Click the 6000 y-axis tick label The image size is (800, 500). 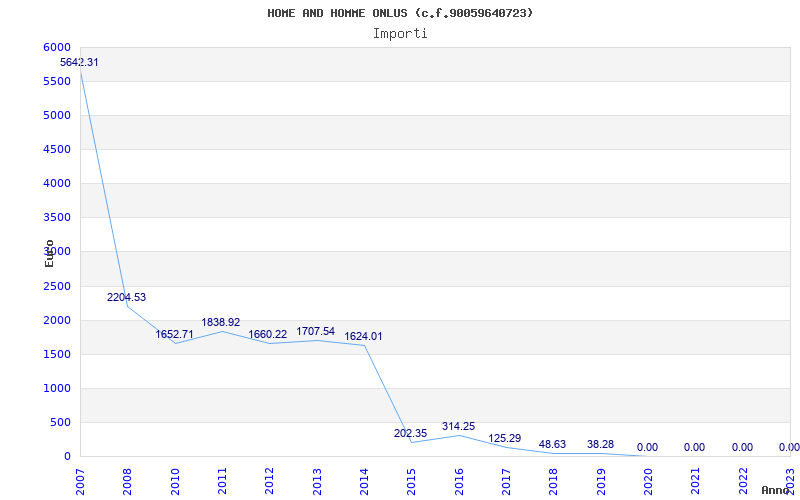pyautogui.click(x=58, y=47)
